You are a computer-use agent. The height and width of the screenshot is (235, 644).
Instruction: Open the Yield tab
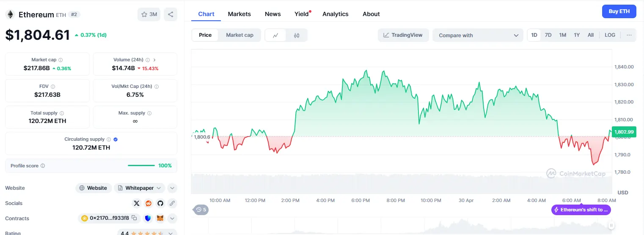point(302,14)
